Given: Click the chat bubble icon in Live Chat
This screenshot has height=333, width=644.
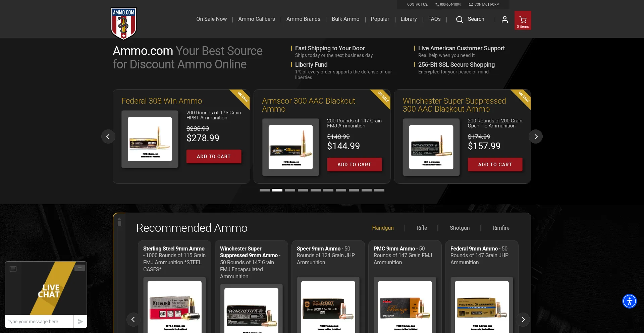Looking at the screenshot, I should pos(13,269).
